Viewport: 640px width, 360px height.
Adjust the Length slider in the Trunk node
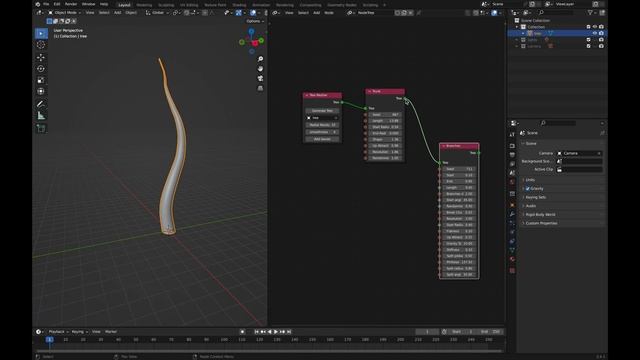(385, 121)
